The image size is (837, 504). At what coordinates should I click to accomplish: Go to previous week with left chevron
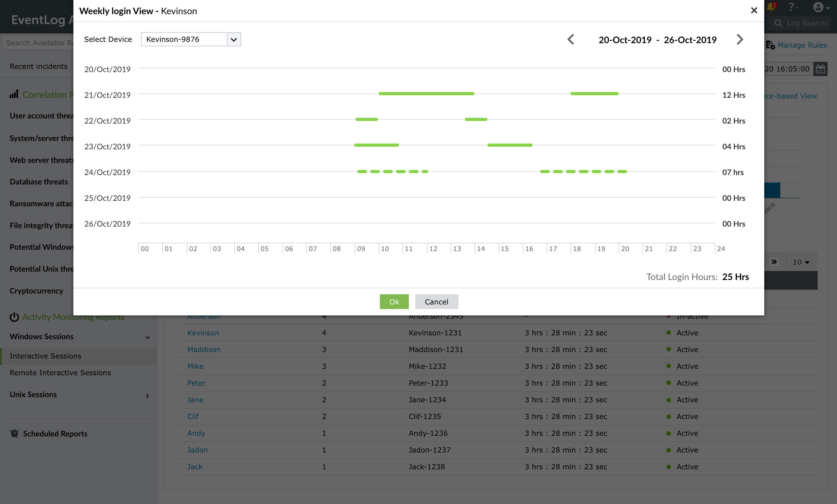pyautogui.click(x=571, y=39)
